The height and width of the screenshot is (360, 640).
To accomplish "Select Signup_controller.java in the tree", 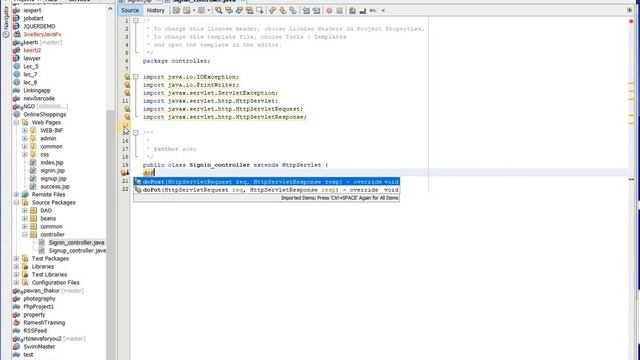I will coord(77,251).
